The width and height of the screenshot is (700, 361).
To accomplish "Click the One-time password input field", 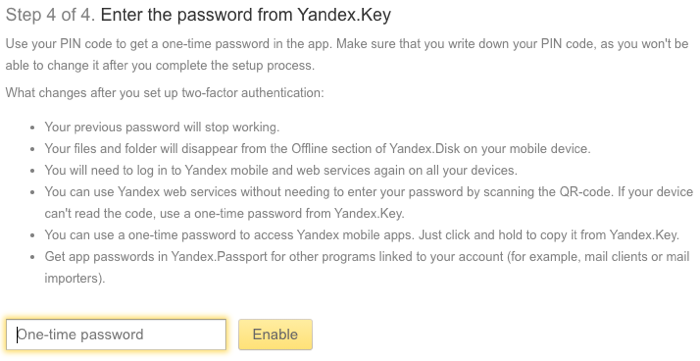I will (x=116, y=334).
